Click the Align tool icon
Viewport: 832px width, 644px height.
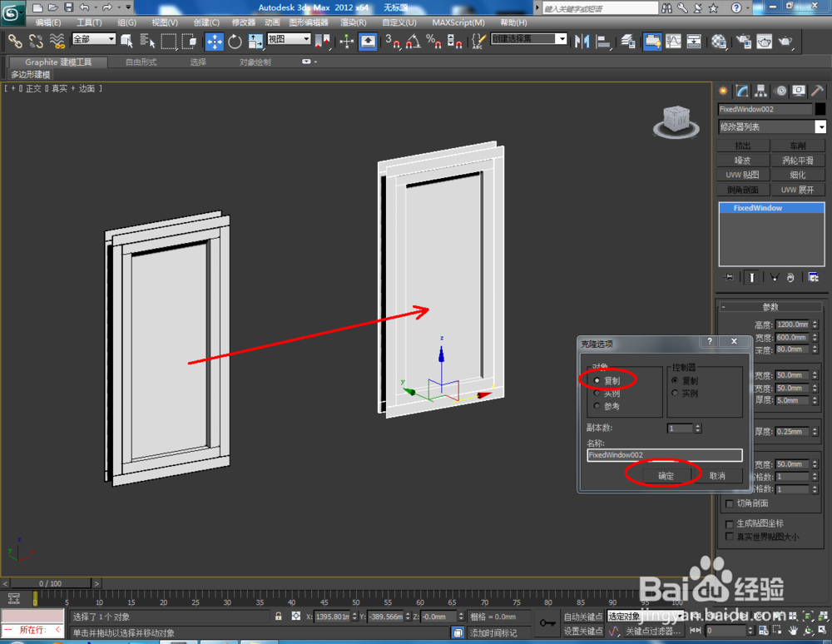(x=603, y=41)
